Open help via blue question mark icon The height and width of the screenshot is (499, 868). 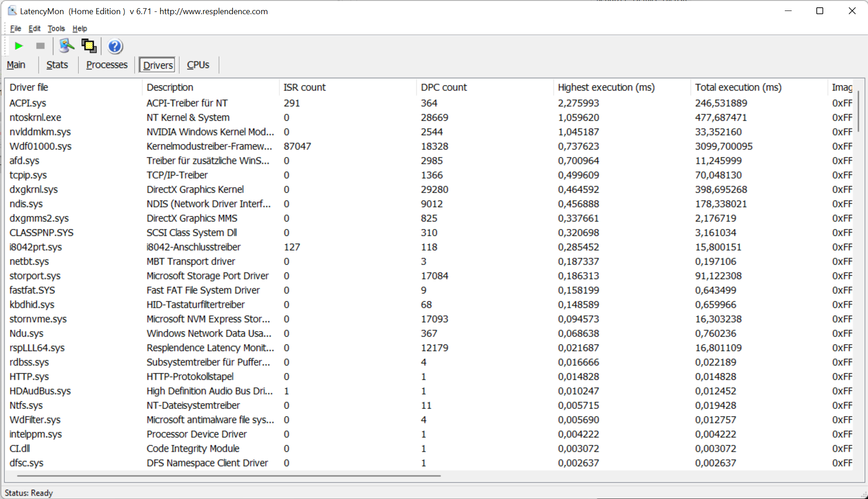115,46
